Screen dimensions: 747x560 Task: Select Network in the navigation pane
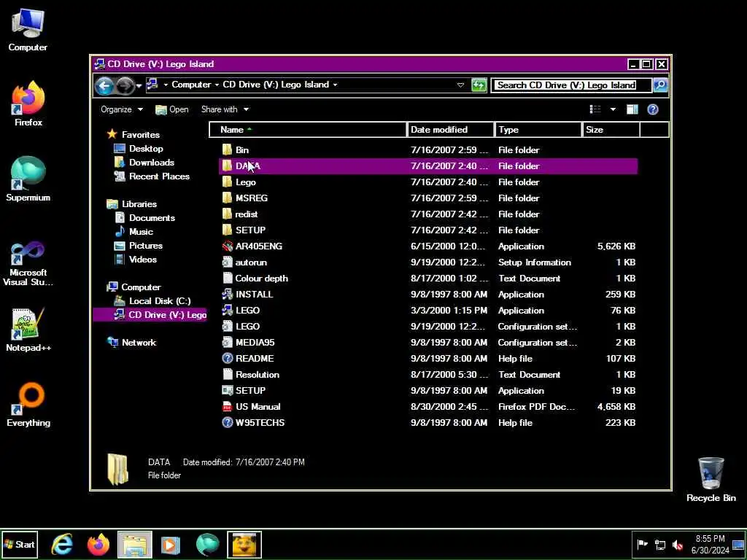(132, 343)
